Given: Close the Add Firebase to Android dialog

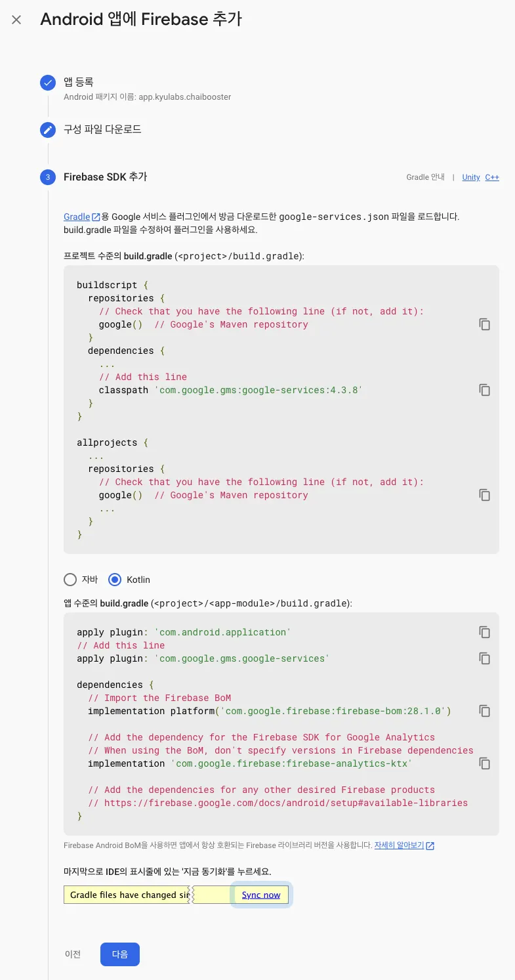Looking at the screenshot, I should (16, 20).
